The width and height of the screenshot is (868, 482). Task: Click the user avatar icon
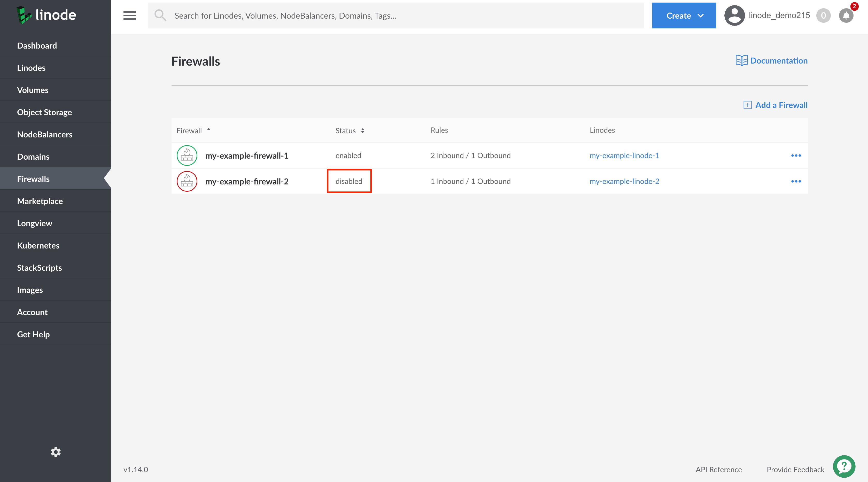[734, 15]
